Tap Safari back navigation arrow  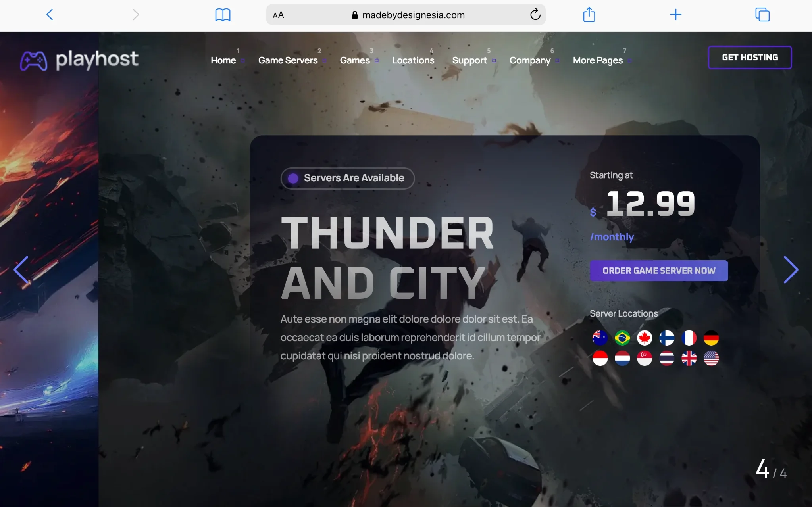click(x=50, y=15)
